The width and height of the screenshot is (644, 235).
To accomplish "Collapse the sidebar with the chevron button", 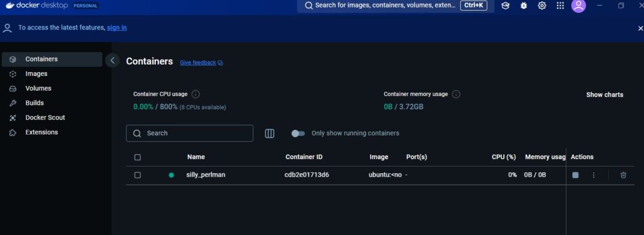I will [113, 61].
